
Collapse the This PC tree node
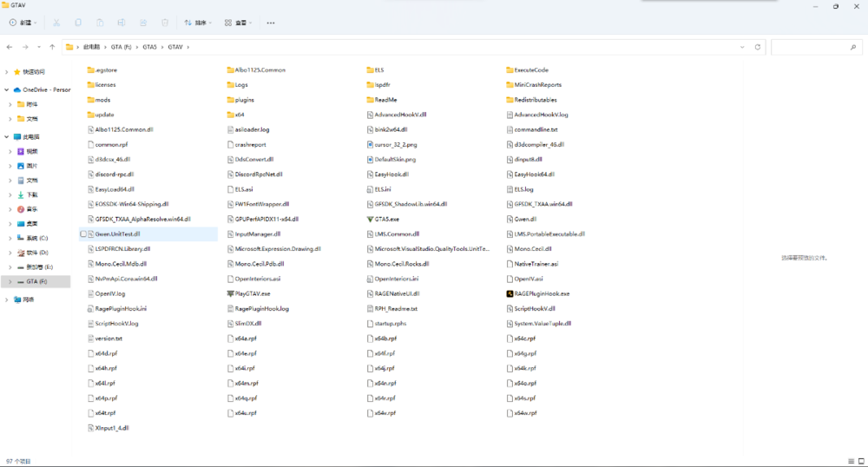point(7,136)
